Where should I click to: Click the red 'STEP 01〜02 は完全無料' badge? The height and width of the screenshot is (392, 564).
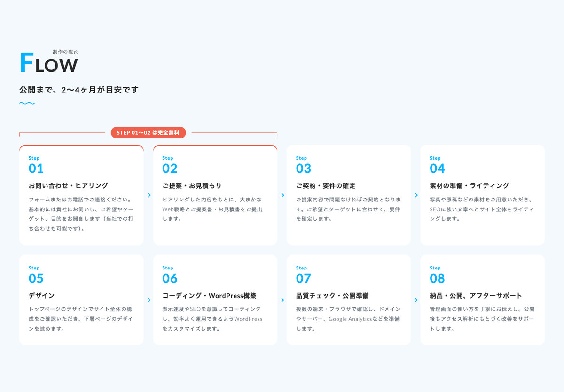pos(149,133)
